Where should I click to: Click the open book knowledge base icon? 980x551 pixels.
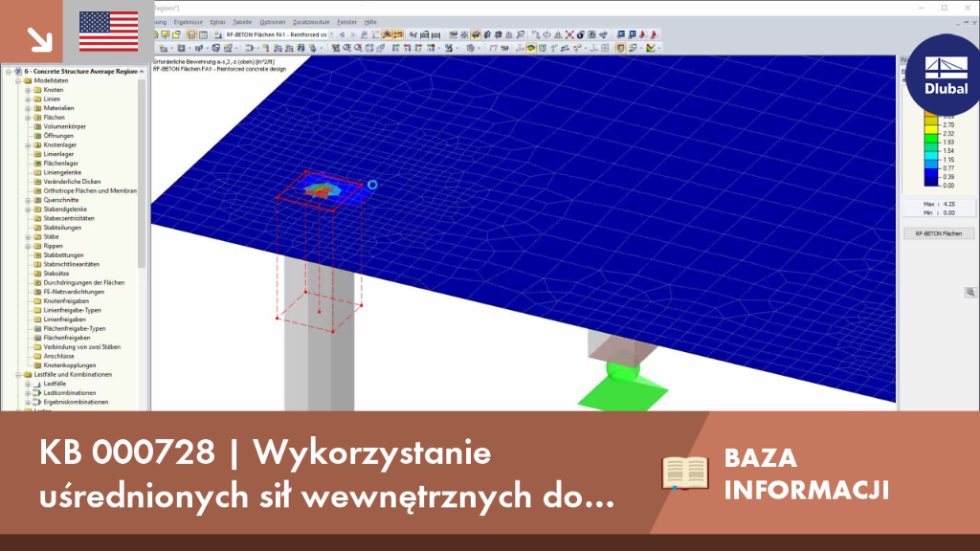pos(685,473)
